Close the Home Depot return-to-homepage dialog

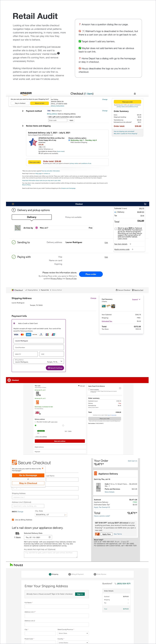pos(43,468)
